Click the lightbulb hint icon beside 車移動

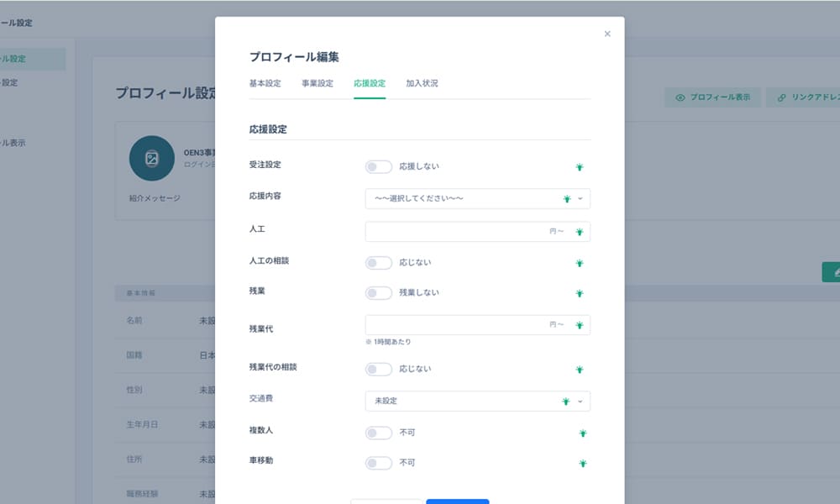pos(582,463)
